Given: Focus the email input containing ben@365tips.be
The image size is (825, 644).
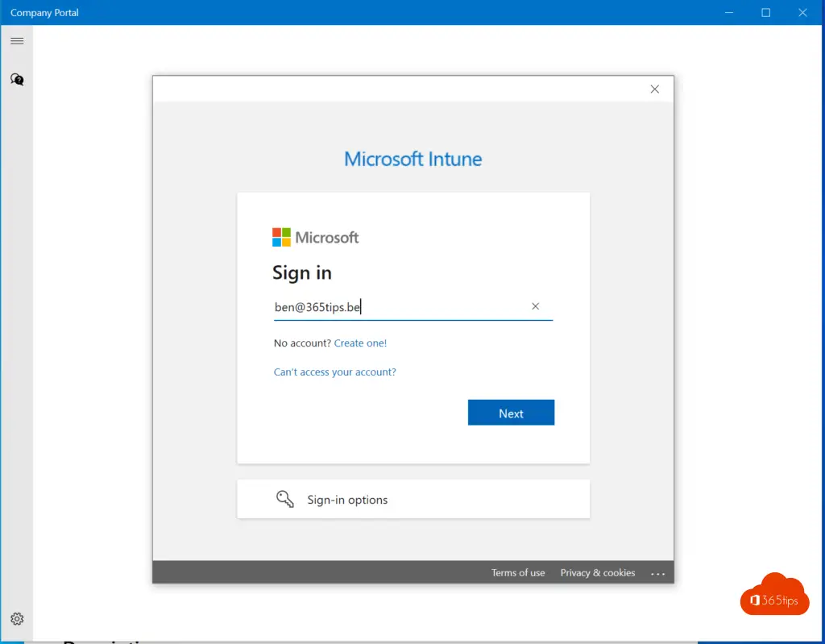Looking at the screenshot, I should coord(413,307).
